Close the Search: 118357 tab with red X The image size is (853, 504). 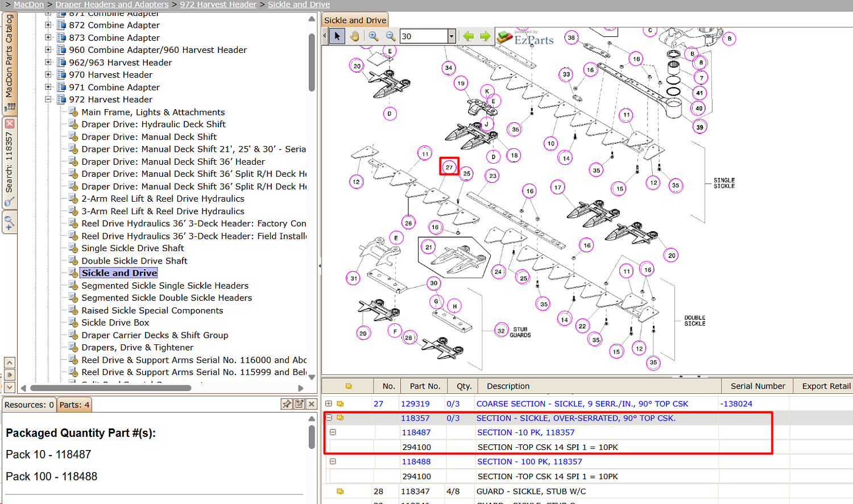tap(9, 123)
